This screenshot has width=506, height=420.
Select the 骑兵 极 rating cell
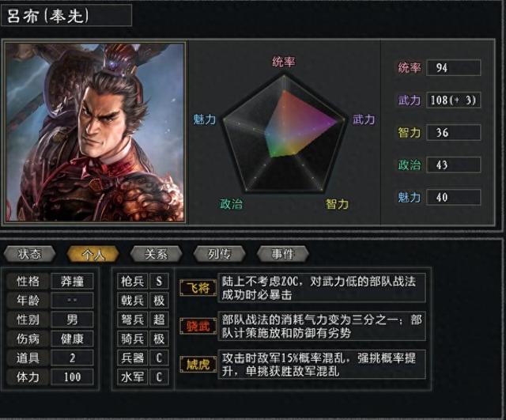pos(159,339)
